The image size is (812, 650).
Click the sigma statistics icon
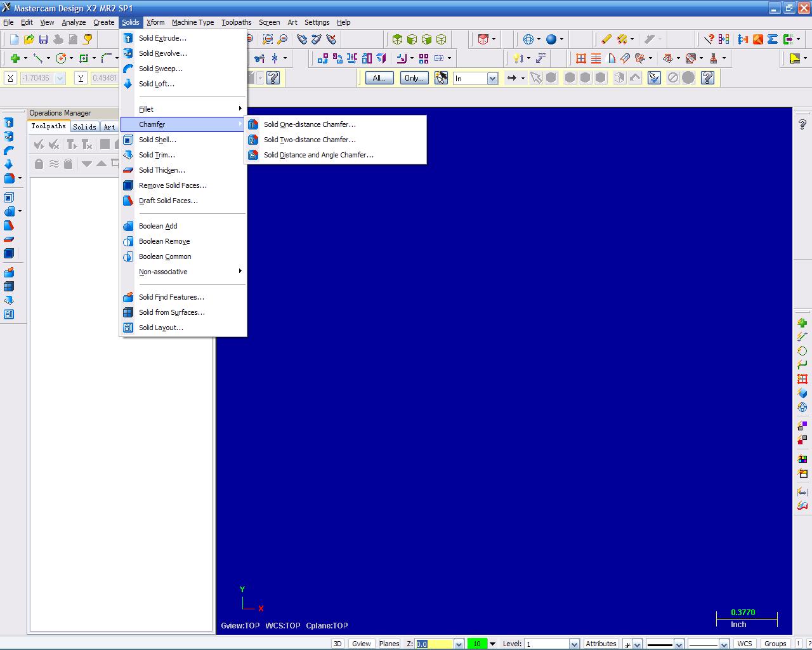(772, 39)
